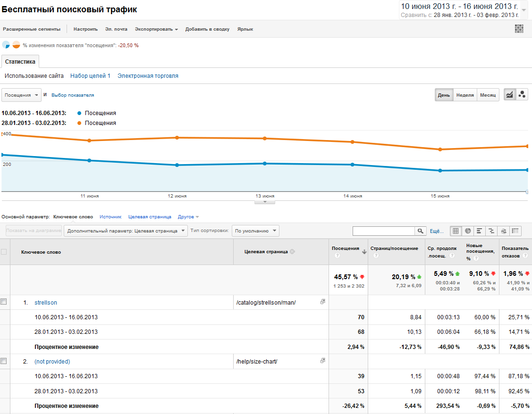The width and height of the screenshot is (532, 414).
Task: Remove the Целевая страница secondary dimension
Action: click(x=293, y=251)
